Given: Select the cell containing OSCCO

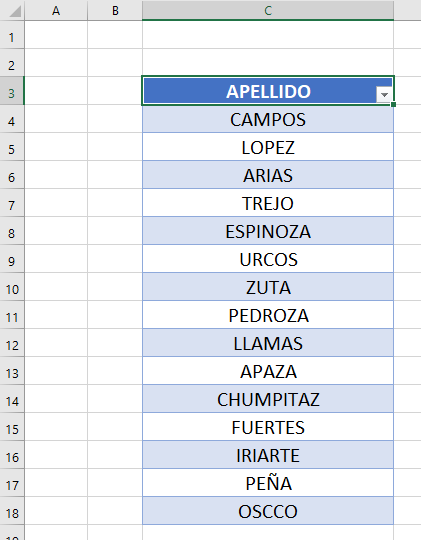Looking at the screenshot, I should click(268, 511).
